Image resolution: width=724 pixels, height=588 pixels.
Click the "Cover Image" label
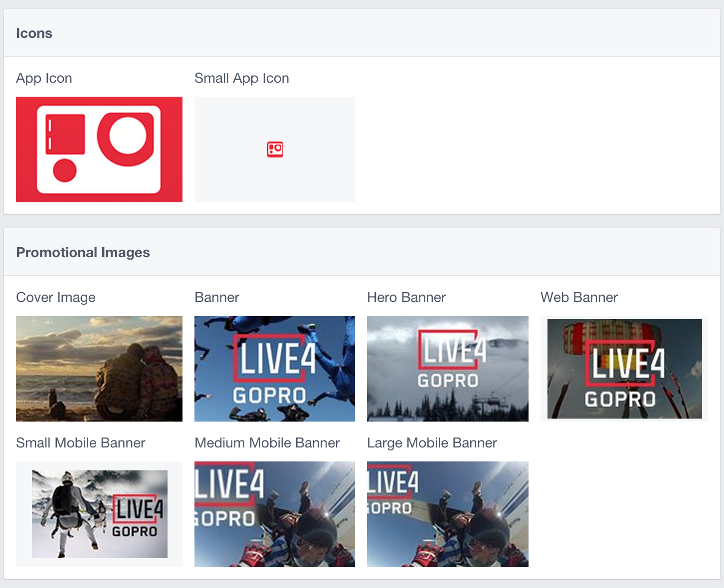[x=56, y=297]
